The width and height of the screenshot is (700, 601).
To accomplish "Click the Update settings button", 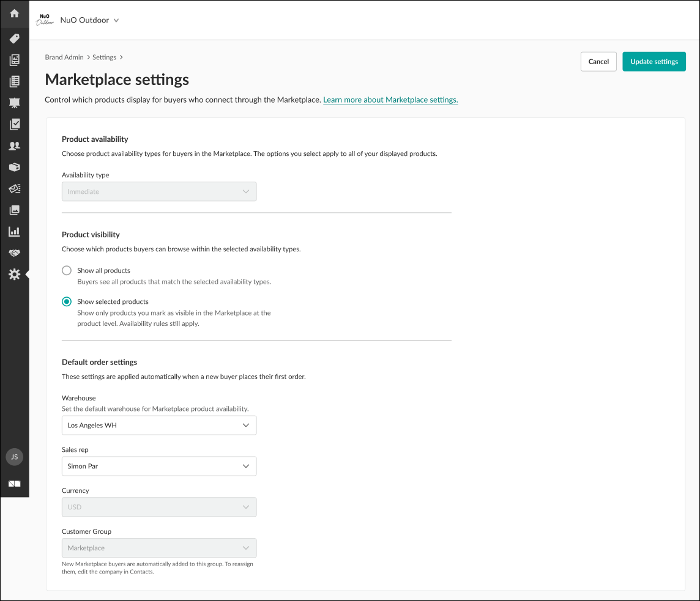I will [x=653, y=62].
